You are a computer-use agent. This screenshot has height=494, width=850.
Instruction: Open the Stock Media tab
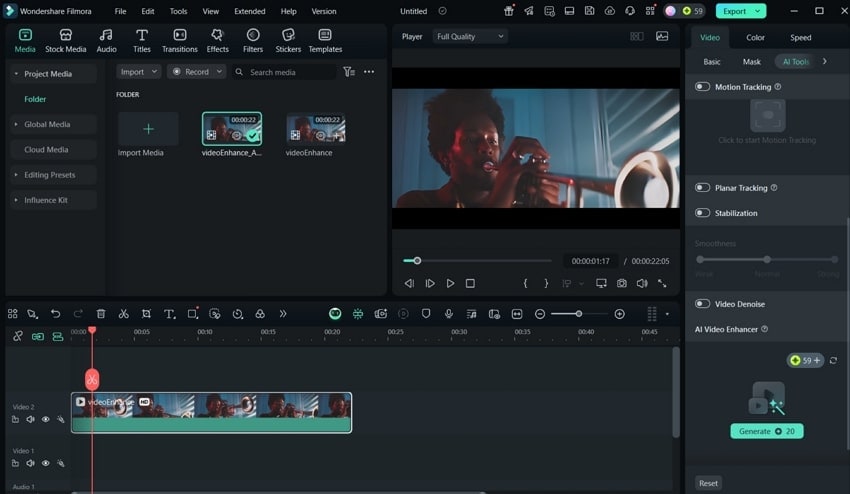pyautogui.click(x=66, y=41)
